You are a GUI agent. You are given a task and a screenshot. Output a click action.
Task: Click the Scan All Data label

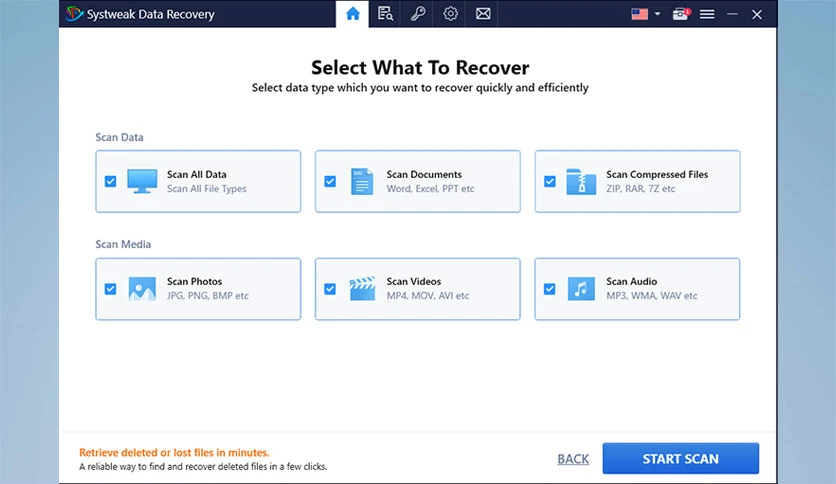[197, 174]
